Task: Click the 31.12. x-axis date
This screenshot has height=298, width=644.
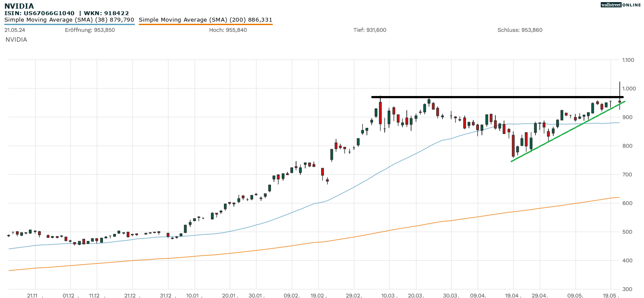Action: tap(168, 295)
